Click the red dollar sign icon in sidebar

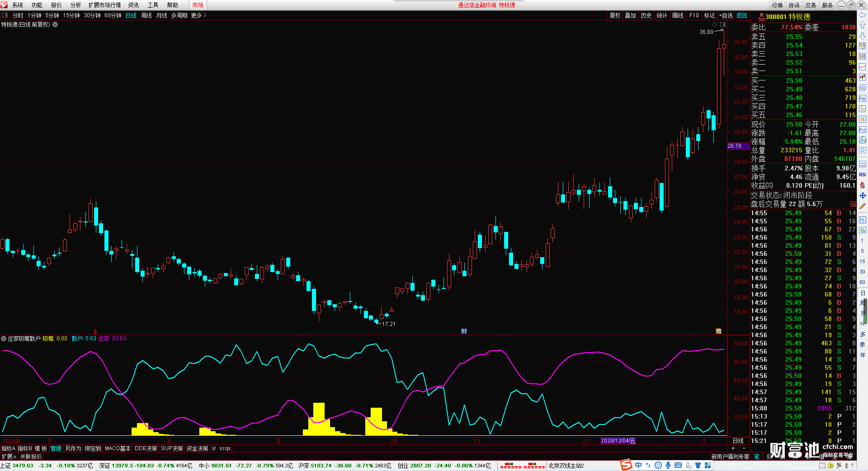[862, 185]
